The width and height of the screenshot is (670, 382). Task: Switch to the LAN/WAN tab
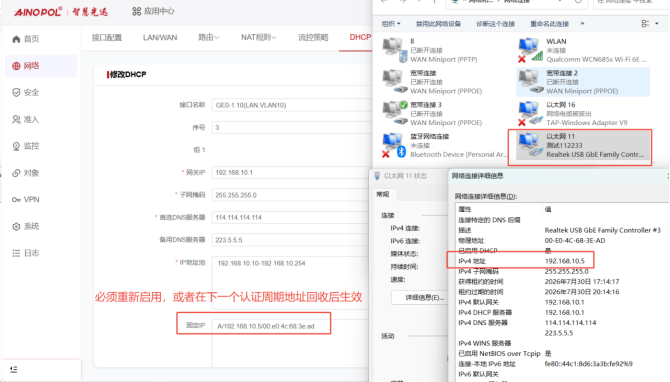click(160, 38)
